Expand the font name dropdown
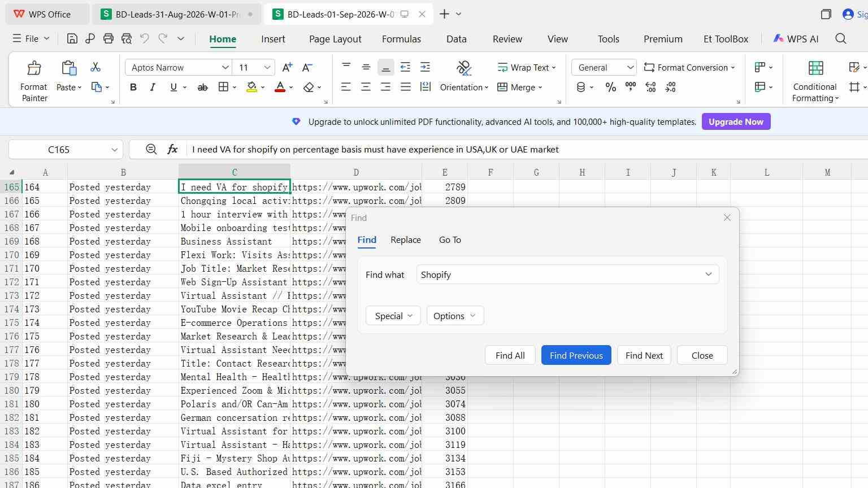The image size is (868, 488). 225,67
